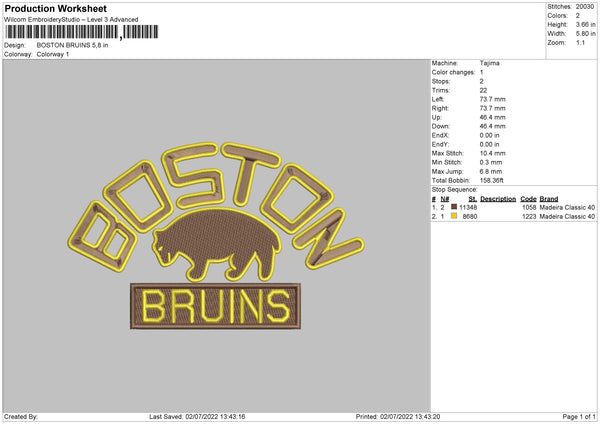
Task: Click the "Description" column header
Action: coord(498,199)
